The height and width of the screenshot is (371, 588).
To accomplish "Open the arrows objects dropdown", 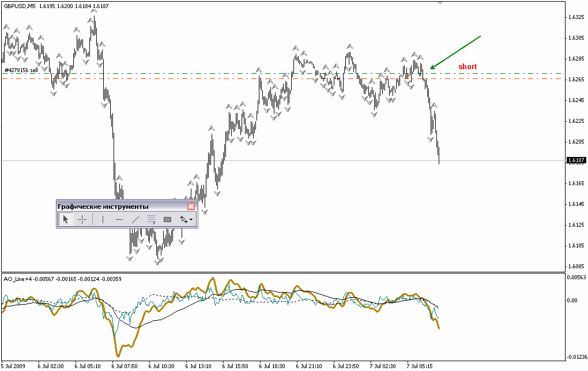I will pos(186,219).
